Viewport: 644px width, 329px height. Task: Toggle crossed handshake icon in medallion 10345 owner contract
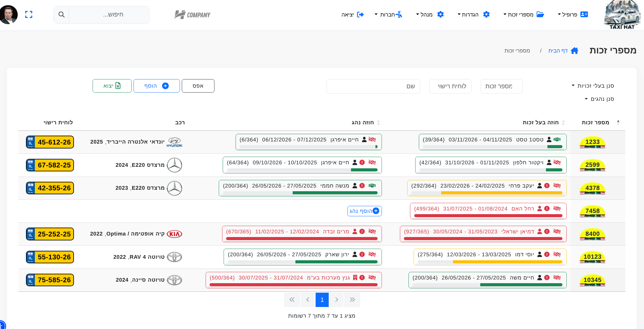coord(557,278)
